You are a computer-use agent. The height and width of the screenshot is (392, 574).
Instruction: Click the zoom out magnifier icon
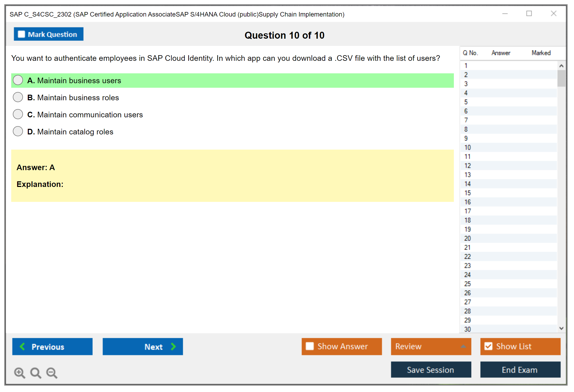[x=52, y=373]
